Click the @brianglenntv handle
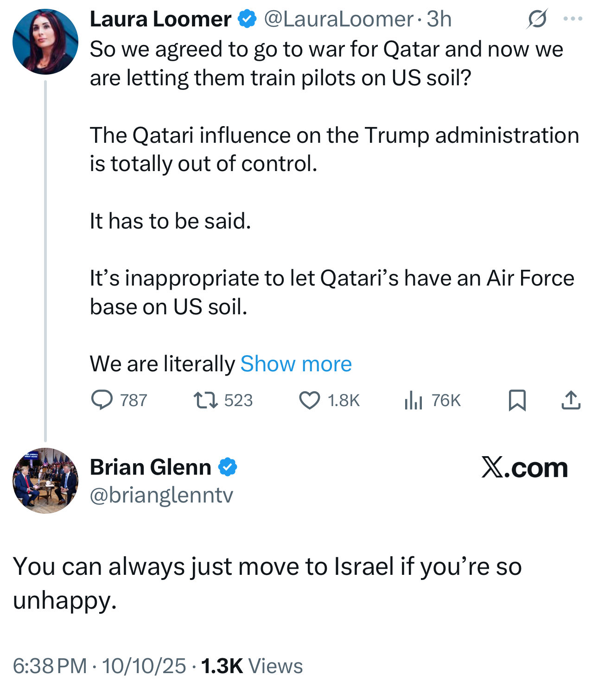This screenshot has height=700, width=598. (161, 495)
